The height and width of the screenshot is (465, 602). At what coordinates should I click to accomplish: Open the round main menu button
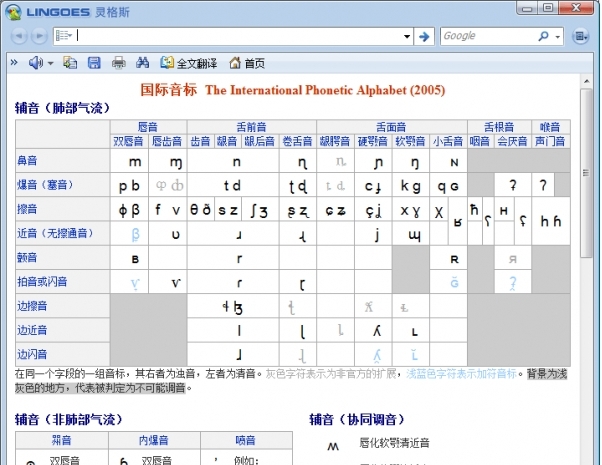pos(582,36)
